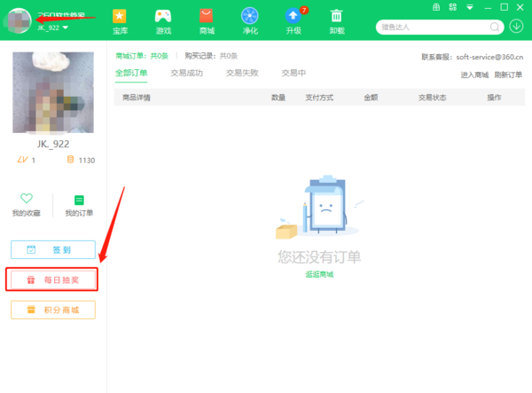Switch to the 交易中 tab
This screenshot has height=393, width=532.
tap(293, 73)
